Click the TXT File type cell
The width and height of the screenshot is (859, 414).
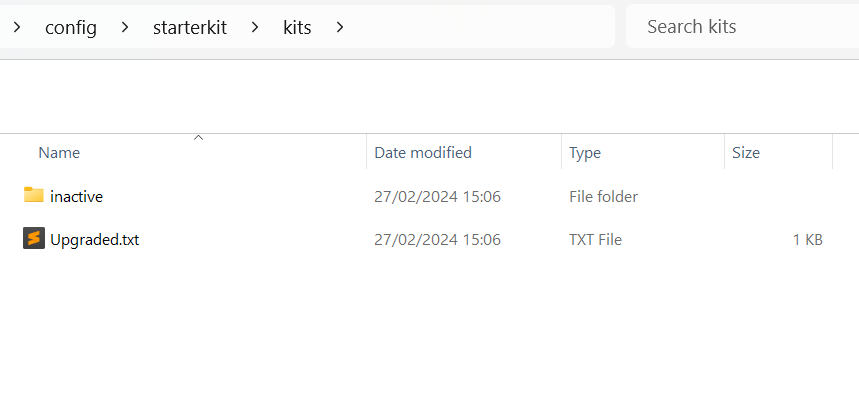[595, 239]
